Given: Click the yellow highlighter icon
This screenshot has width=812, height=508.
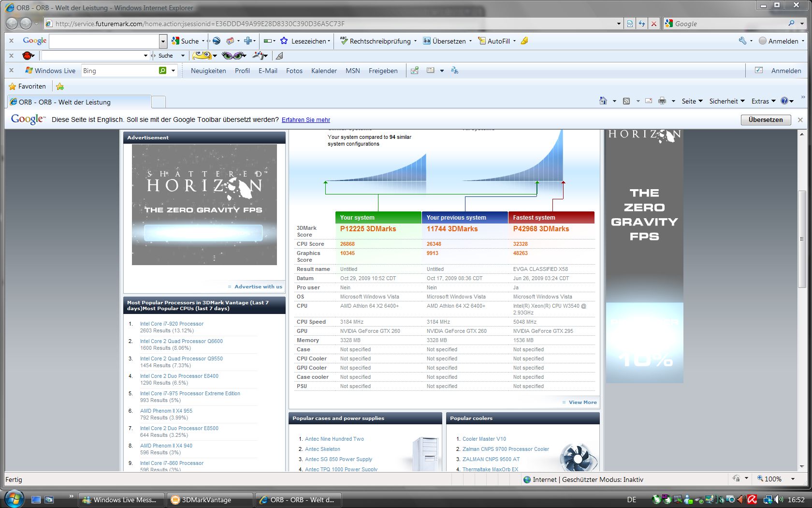Looking at the screenshot, I should pyautogui.click(x=524, y=41).
